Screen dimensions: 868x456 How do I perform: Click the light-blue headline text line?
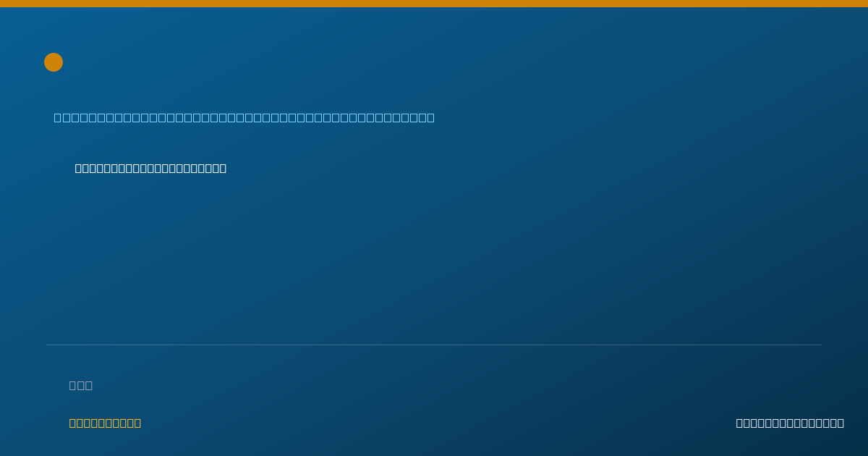[244, 117]
